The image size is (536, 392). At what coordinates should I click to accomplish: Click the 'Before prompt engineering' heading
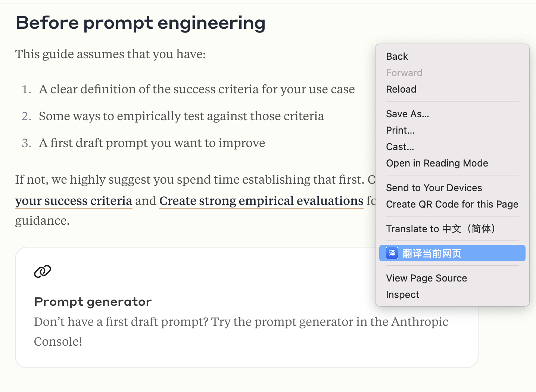[140, 23]
